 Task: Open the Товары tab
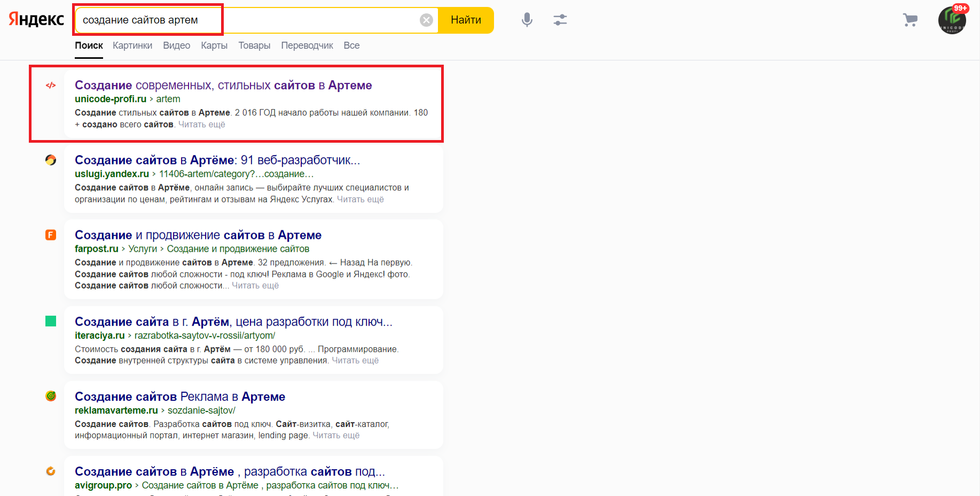click(254, 45)
